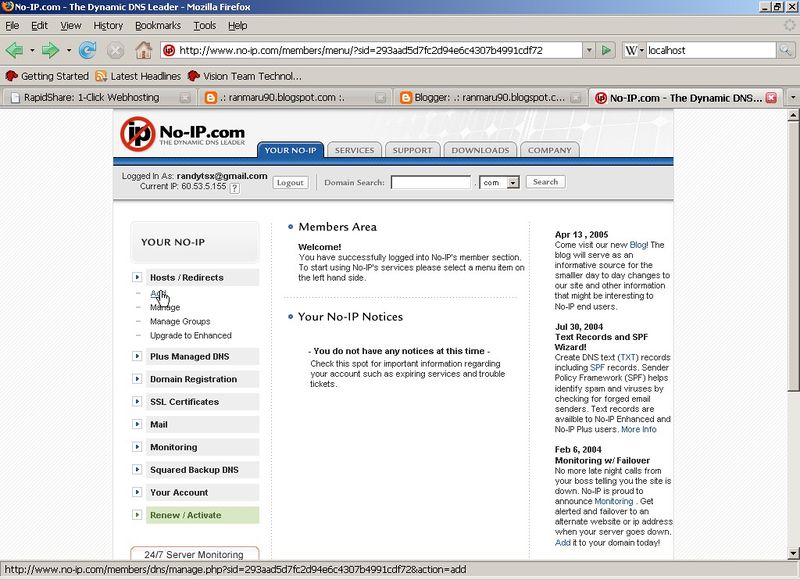
Task: Open the Forward history dropdown arrow
Action: click(68, 50)
